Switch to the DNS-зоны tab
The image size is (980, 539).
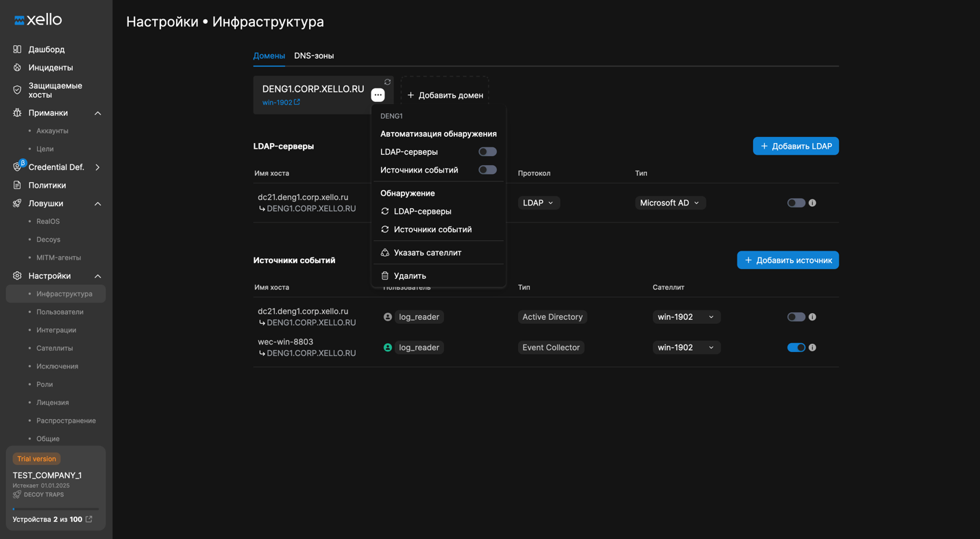click(314, 55)
